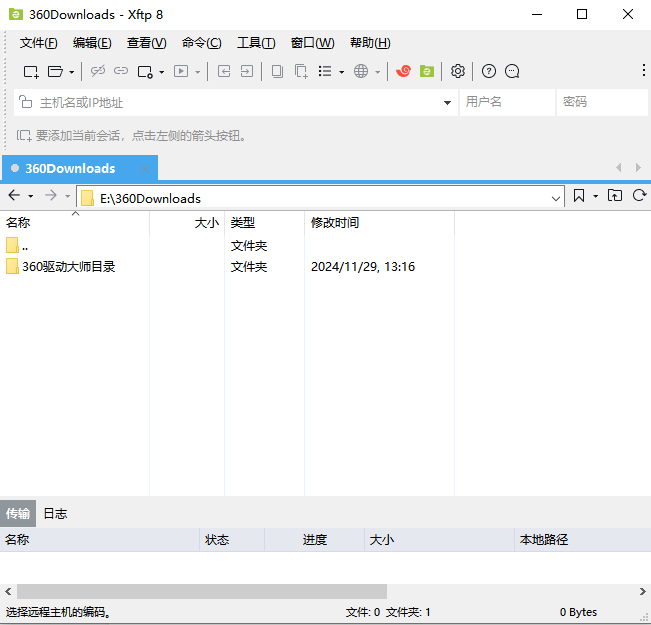Click the go-to-parent-folder icon

click(614, 195)
